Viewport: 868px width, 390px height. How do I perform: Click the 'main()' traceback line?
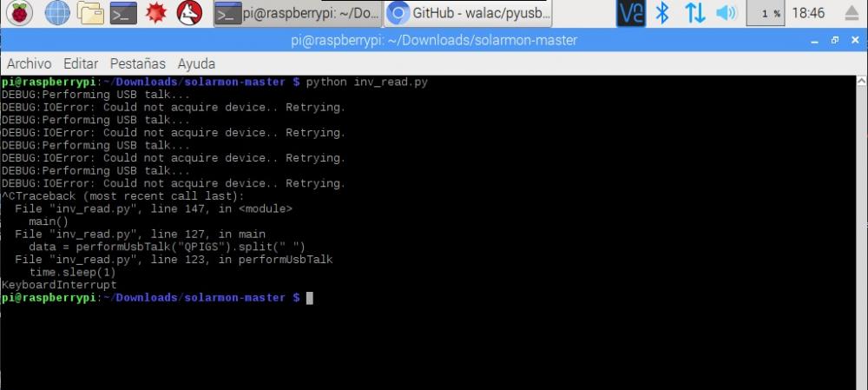click(49, 221)
